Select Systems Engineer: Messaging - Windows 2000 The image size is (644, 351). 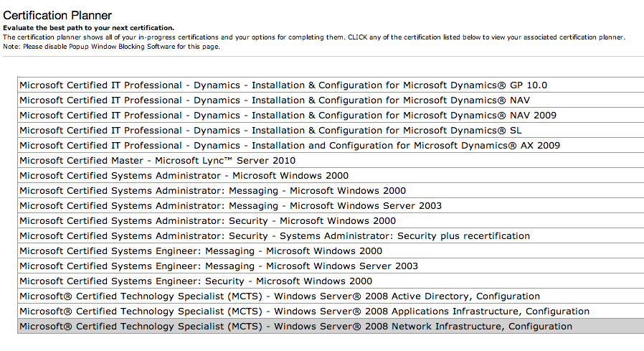point(201,251)
